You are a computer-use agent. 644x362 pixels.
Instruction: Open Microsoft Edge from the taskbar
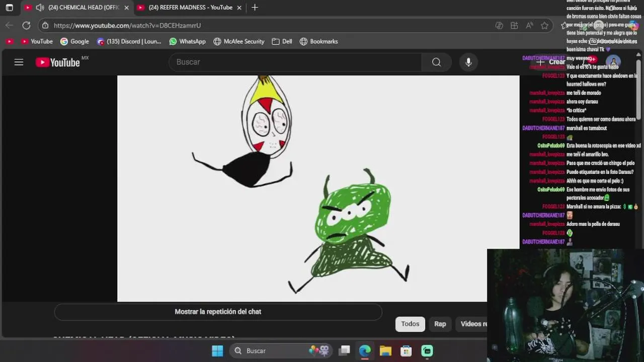(365, 351)
